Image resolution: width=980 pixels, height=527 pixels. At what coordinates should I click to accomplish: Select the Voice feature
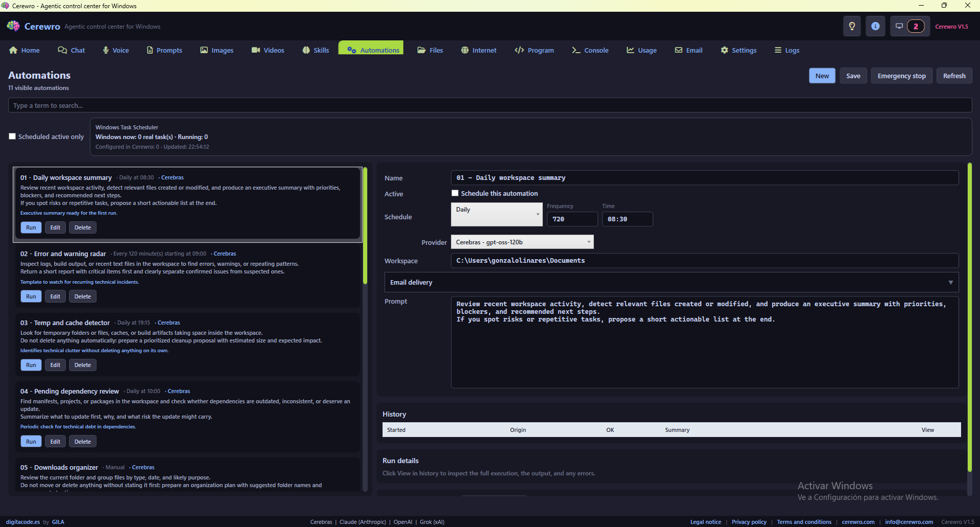click(115, 50)
